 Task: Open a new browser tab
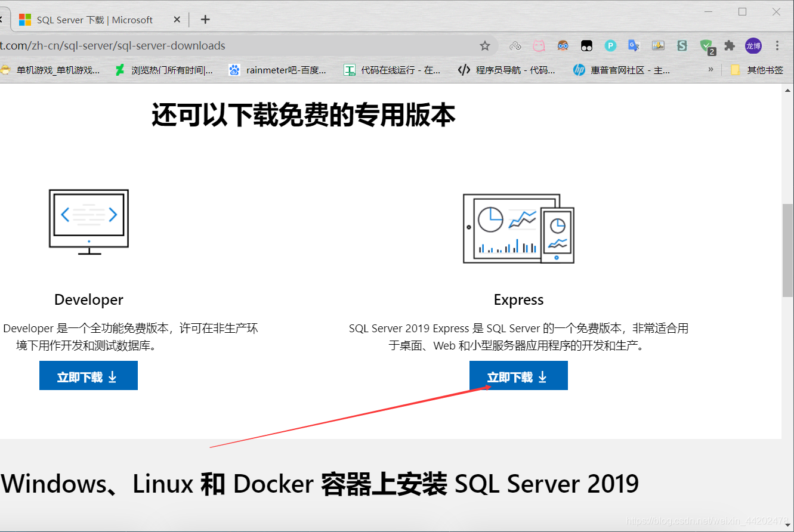pyautogui.click(x=205, y=20)
